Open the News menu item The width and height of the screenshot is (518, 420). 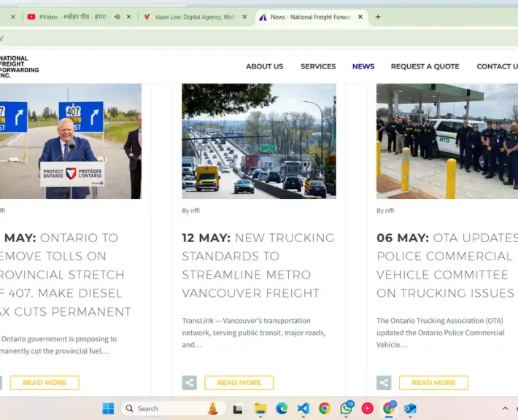(x=363, y=66)
